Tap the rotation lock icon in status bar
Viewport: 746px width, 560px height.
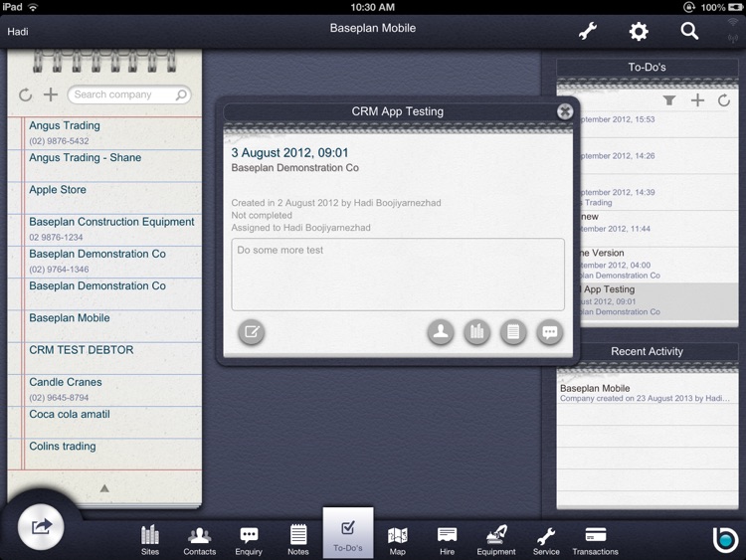point(689,7)
